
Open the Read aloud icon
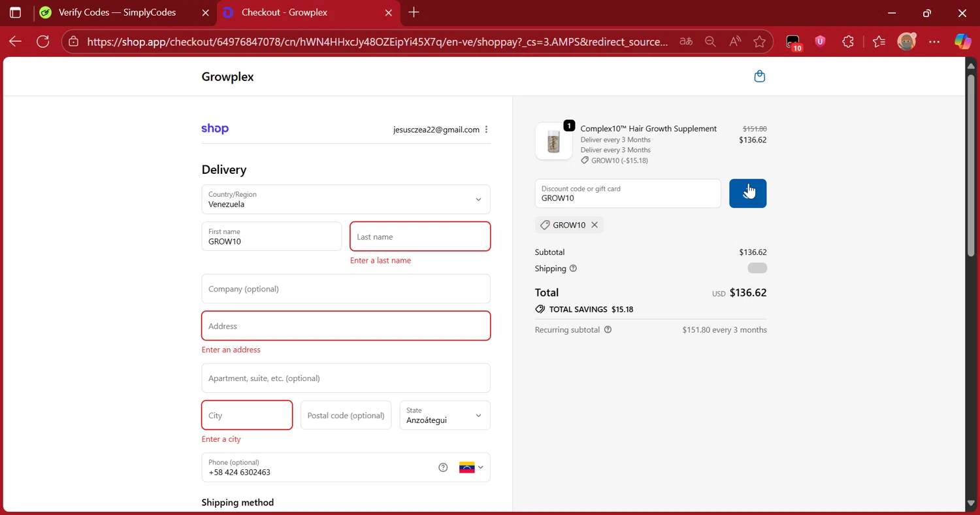[x=735, y=42]
